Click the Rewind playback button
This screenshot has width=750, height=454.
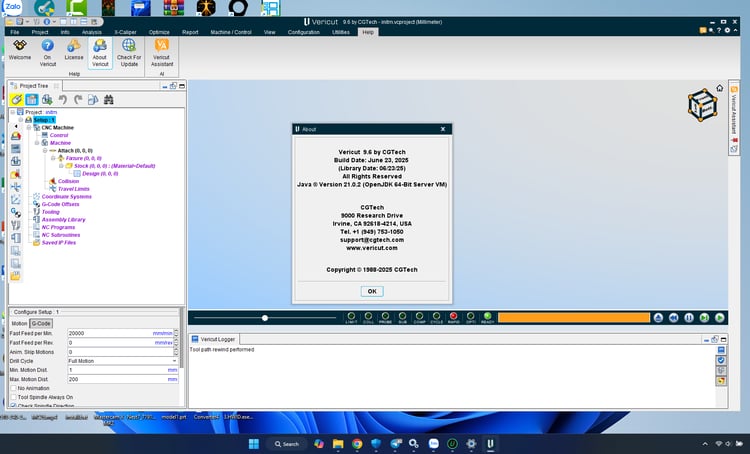(x=673, y=318)
